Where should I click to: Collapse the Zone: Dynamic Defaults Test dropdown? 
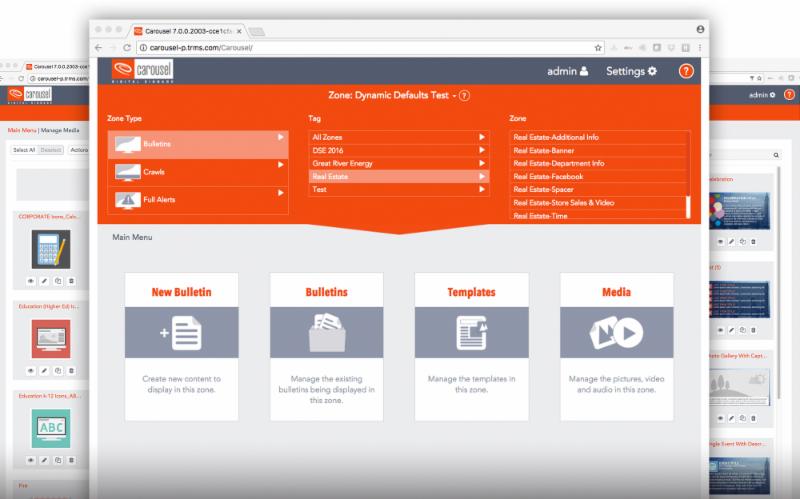[x=454, y=96]
